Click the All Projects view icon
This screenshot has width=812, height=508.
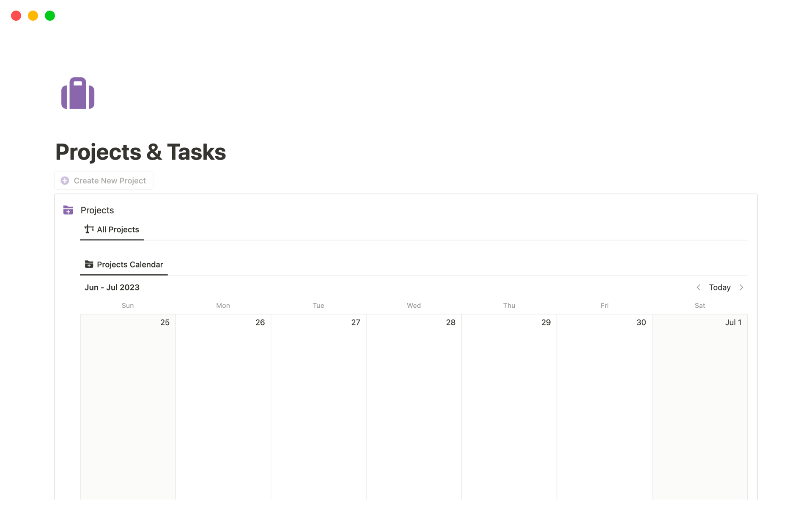click(88, 229)
